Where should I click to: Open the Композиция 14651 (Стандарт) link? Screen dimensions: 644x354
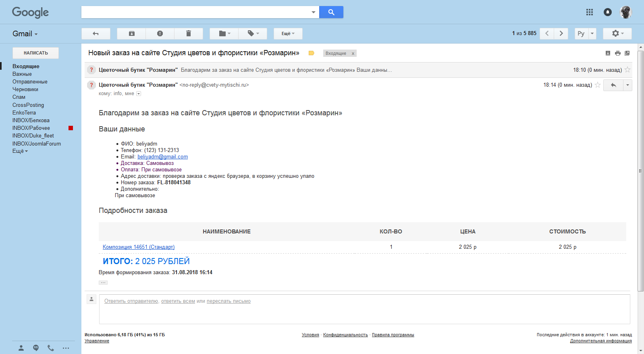pyautogui.click(x=139, y=247)
